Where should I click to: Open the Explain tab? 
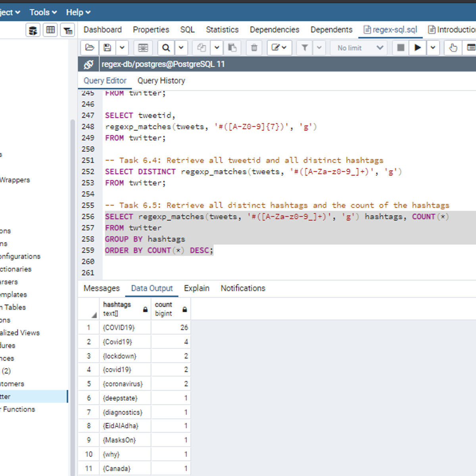coord(196,288)
